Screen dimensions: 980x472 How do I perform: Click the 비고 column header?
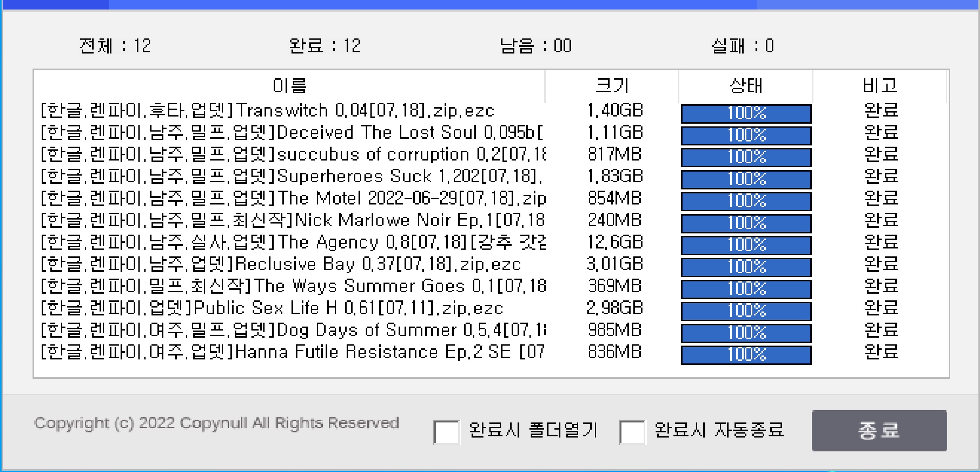click(880, 86)
